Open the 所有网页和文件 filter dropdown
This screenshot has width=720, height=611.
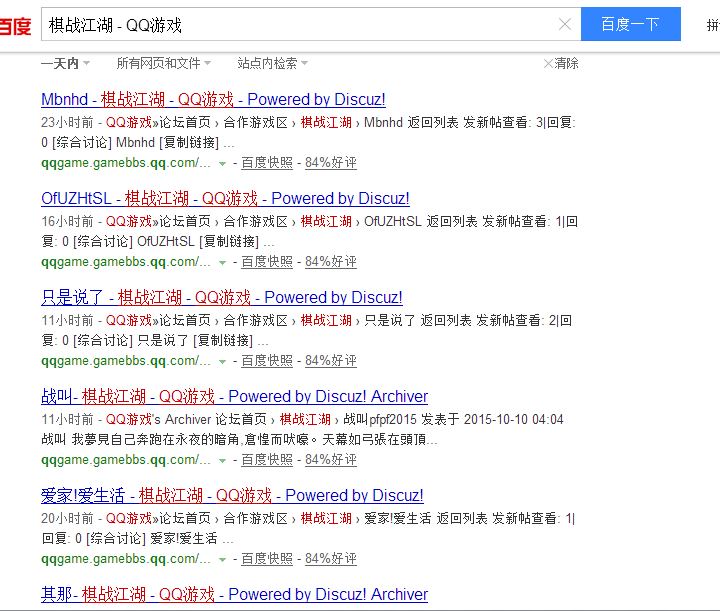pos(163,63)
